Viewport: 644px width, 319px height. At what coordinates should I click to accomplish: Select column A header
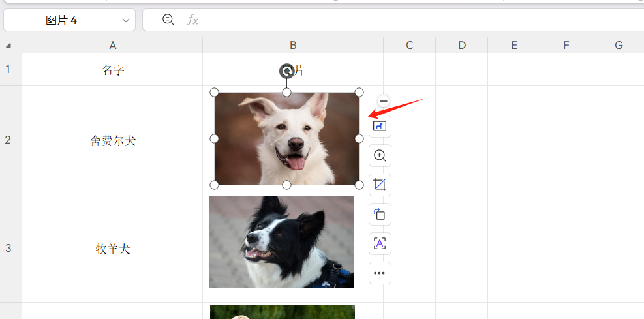[112, 45]
